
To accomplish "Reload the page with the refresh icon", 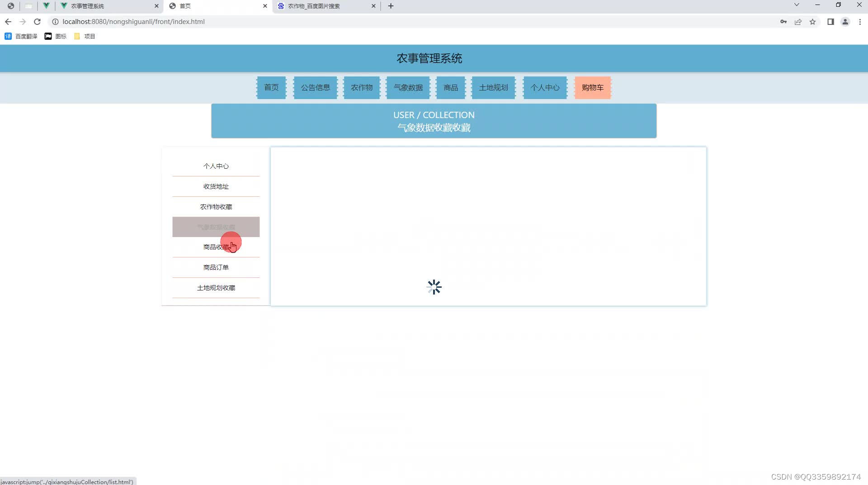I will coord(38,22).
